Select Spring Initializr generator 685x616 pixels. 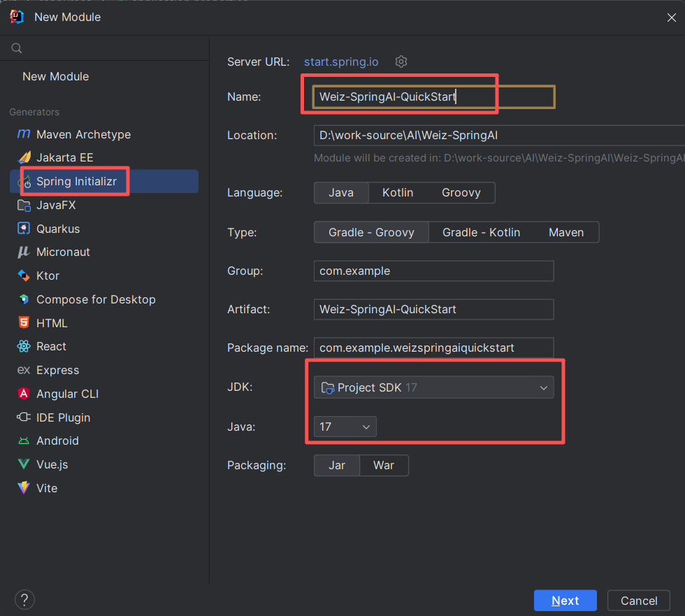pyautogui.click(x=104, y=181)
